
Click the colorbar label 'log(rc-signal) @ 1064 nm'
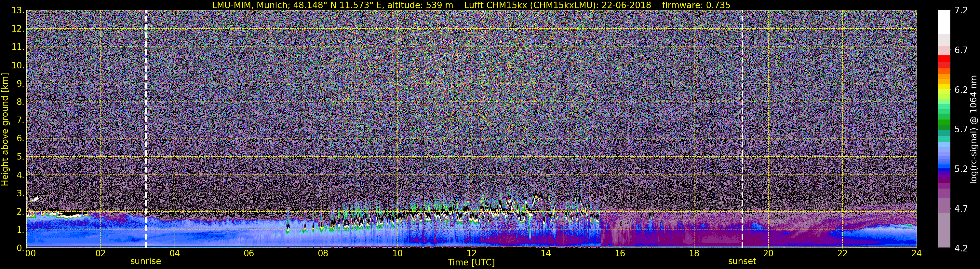(x=974, y=130)
